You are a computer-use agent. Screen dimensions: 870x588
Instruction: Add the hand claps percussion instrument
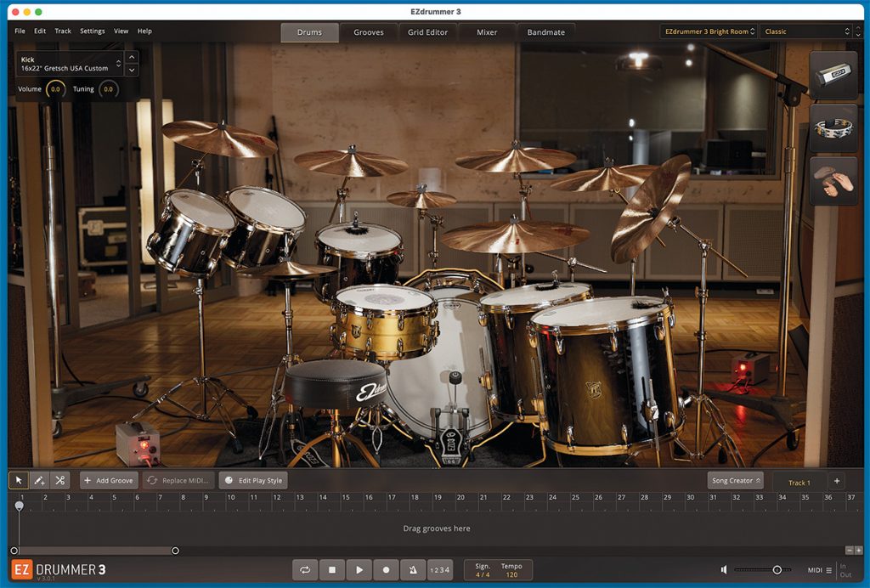click(x=833, y=181)
